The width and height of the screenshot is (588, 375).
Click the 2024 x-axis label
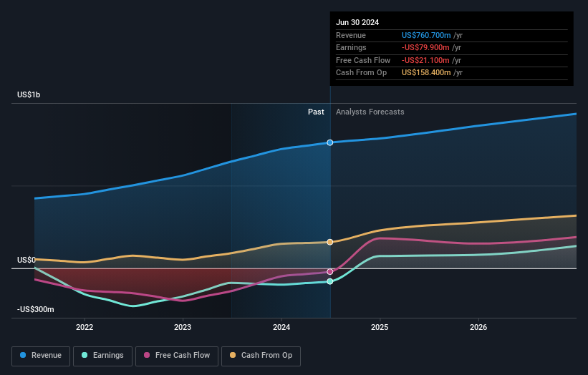pyautogui.click(x=281, y=327)
